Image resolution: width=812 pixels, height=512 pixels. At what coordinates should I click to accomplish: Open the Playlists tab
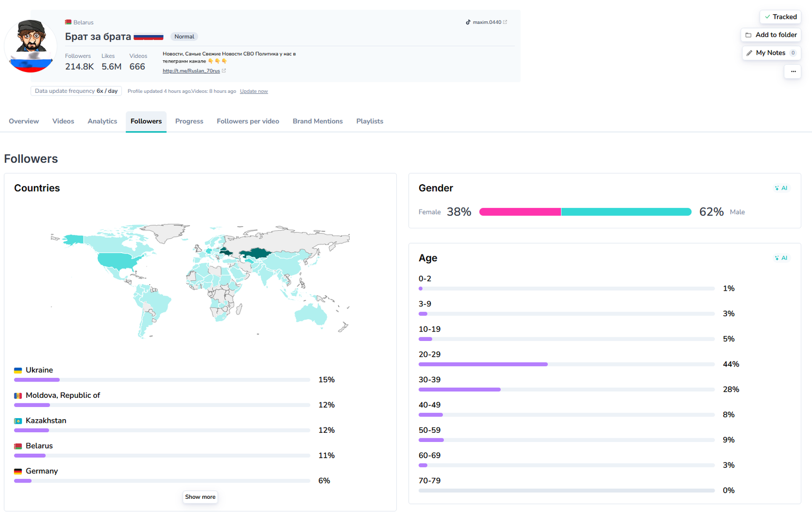click(369, 121)
